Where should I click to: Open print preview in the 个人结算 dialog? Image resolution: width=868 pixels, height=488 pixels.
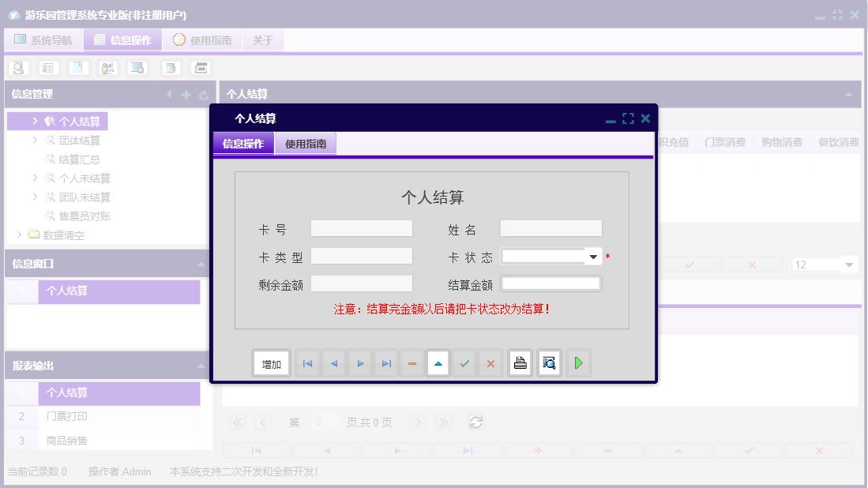tap(549, 363)
